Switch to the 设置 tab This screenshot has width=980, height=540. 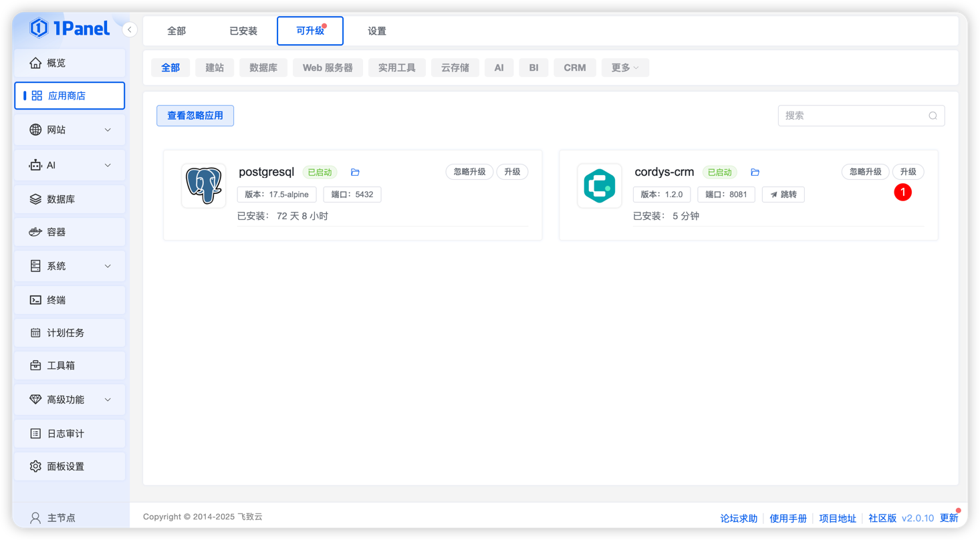pos(376,31)
